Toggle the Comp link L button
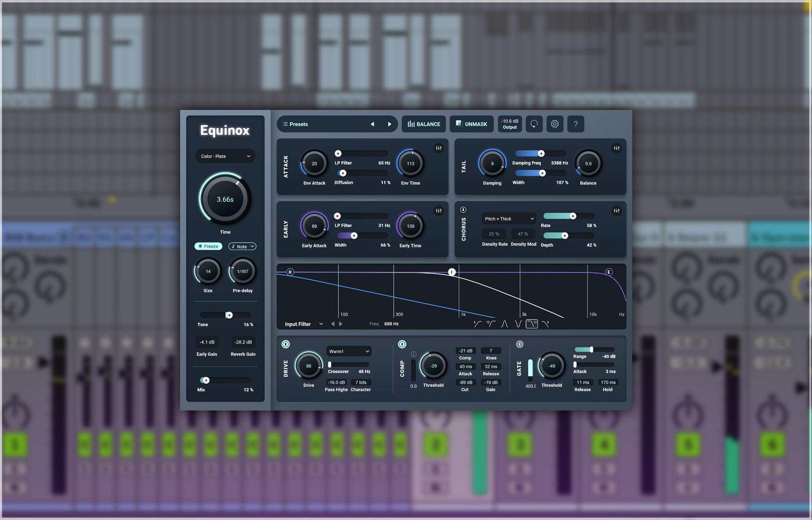Image resolution: width=812 pixels, height=520 pixels. tap(414, 354)
